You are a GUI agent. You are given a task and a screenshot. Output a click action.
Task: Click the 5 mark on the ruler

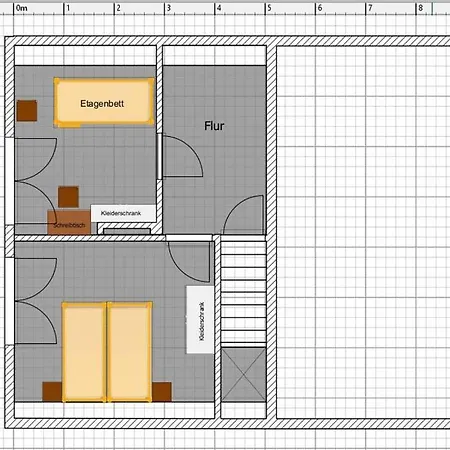coord(269,8)
